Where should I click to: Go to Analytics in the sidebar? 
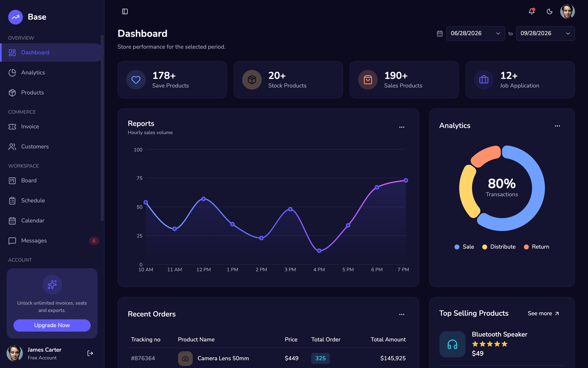coord(51,73)
